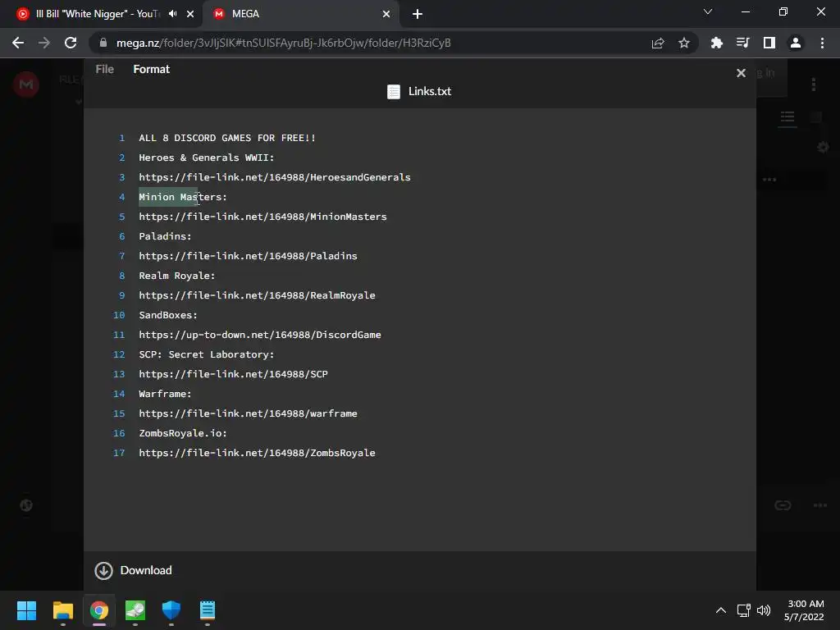840x630 pixels.
Task: Click the 'Paladins:' heading on line 6
Action: [165, 236]
